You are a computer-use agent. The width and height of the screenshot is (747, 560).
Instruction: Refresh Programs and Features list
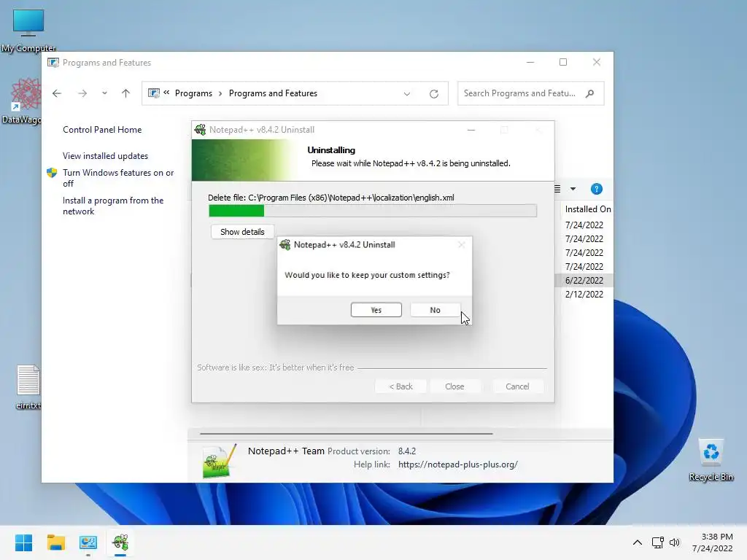(x=433, y=94)
